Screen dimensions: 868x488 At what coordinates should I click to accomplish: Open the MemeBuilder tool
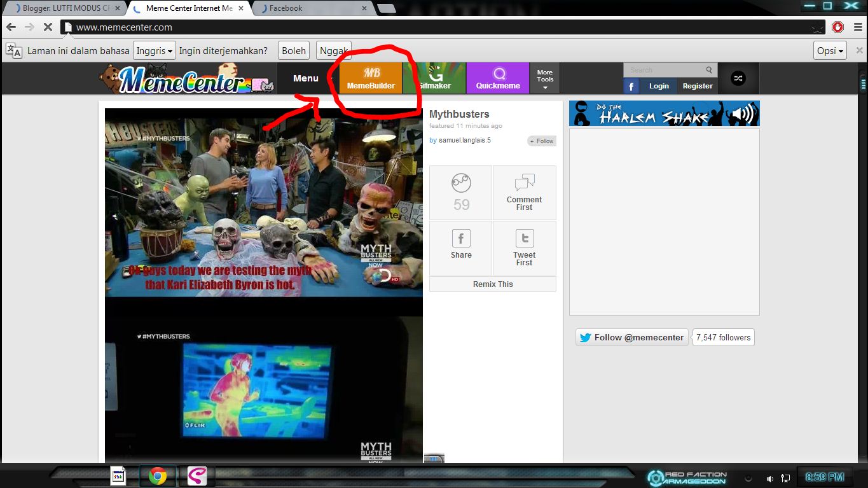(x=371, y=78)
